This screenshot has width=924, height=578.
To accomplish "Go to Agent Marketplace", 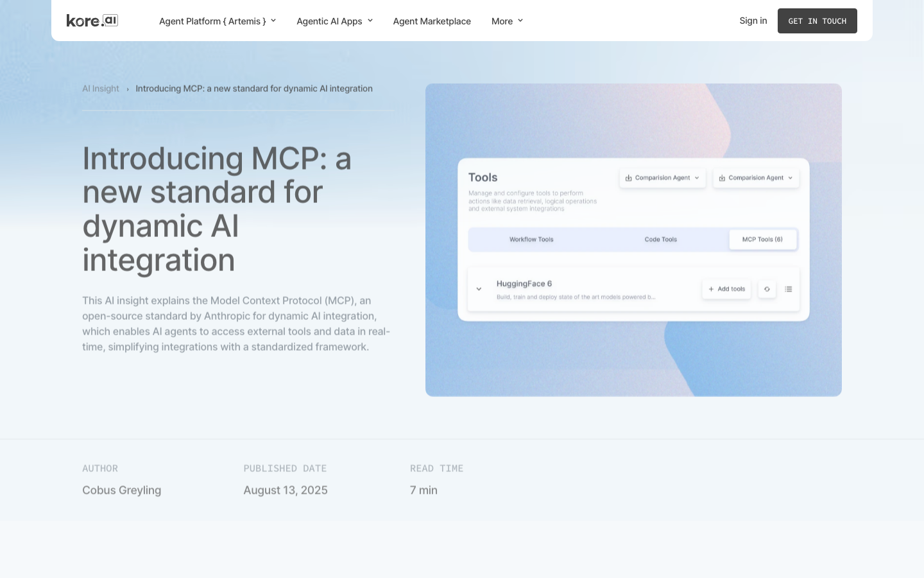I will (432, 21).
